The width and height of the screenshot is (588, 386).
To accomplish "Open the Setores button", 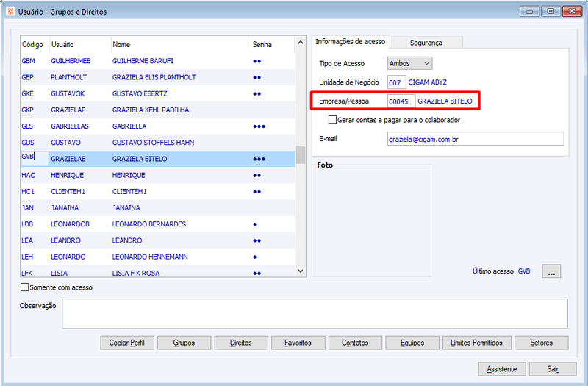I will click(x=542, y=343).
